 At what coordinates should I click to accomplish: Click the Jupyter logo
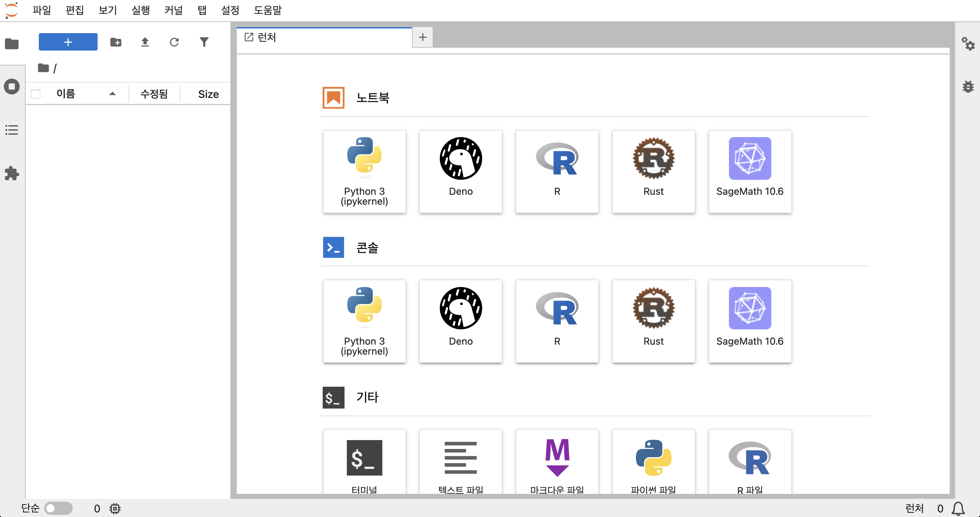11,10
